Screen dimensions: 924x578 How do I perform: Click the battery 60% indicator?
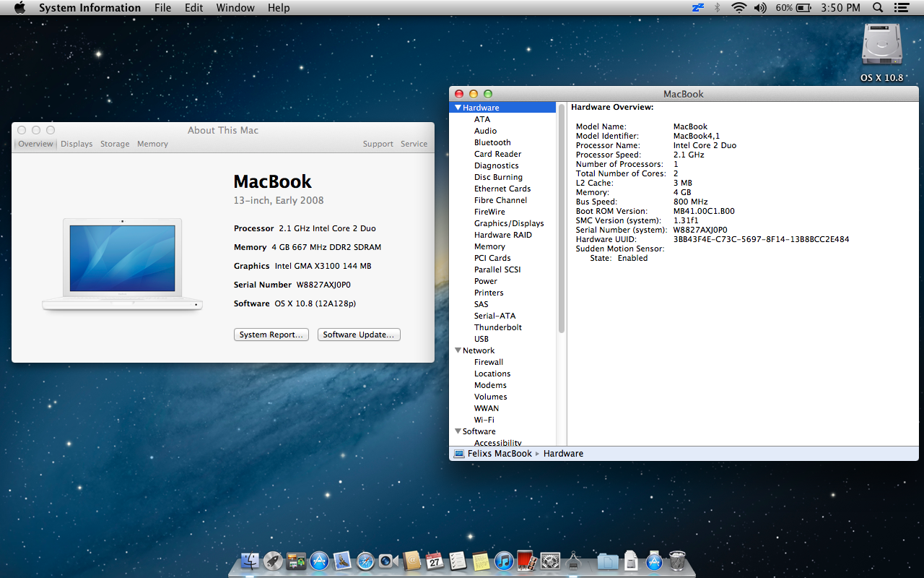pyautogui.click(x=793, y=8)
